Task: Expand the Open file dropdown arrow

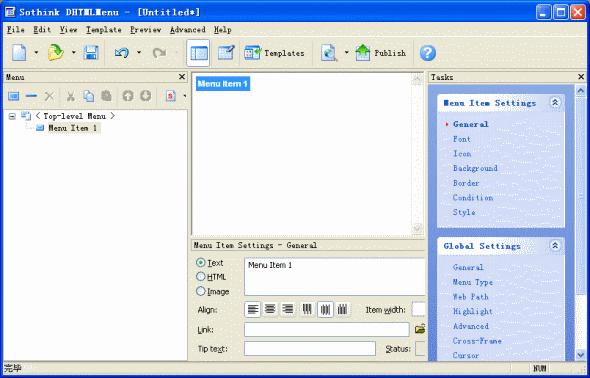Action: tap(74, 53)
